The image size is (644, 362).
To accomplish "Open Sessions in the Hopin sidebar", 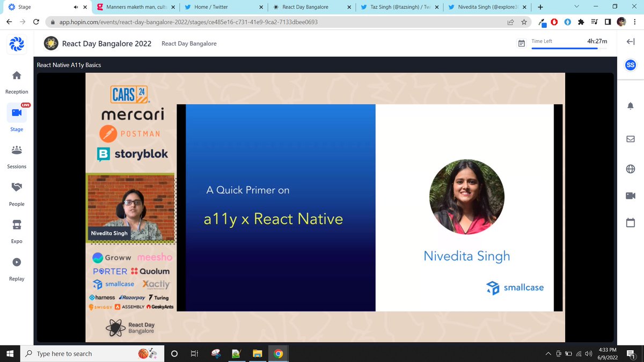I will 17,150.
